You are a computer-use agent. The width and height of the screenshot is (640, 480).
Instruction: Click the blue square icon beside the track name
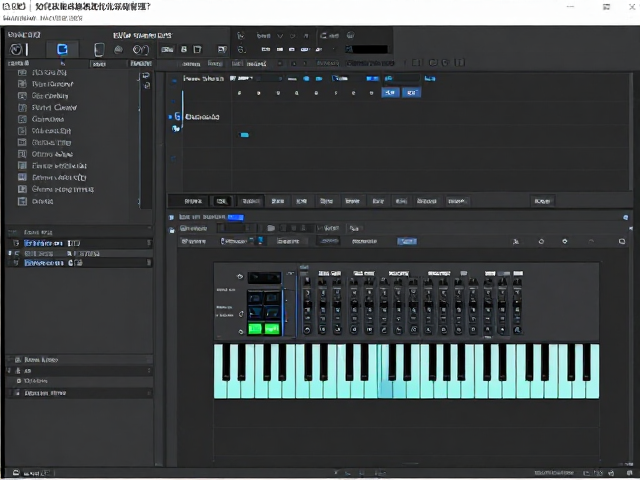click(178, 116)
